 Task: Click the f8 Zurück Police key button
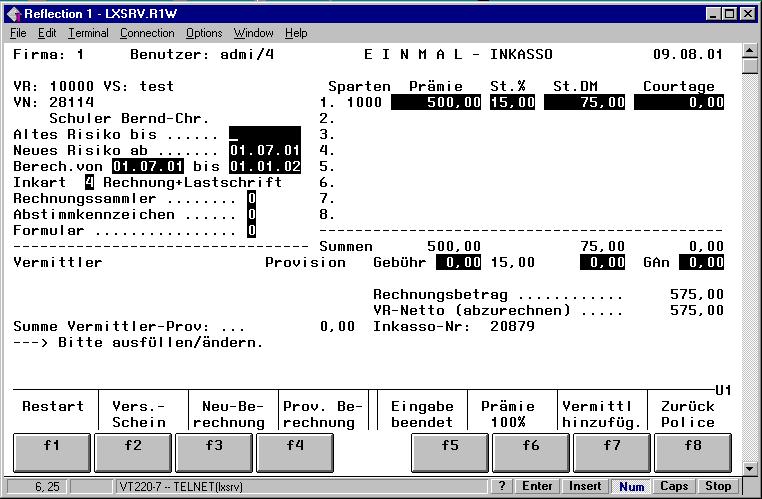[x=693, y=453]
